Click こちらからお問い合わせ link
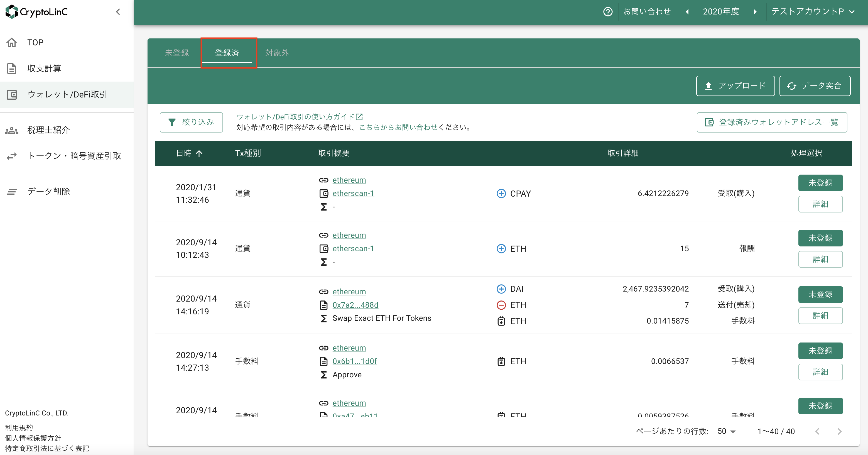The width and height of the screenshot is (868, 455). point(398,128)
